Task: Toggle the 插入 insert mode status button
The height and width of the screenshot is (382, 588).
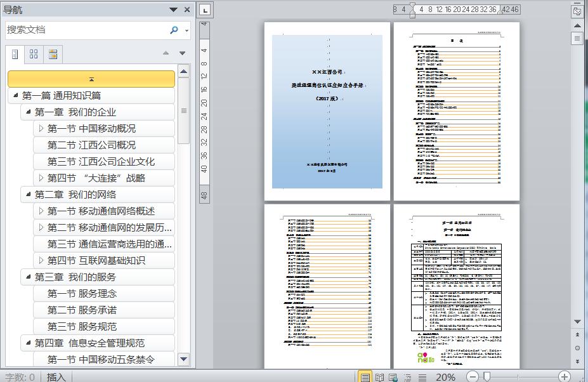Action: (56, 377)
